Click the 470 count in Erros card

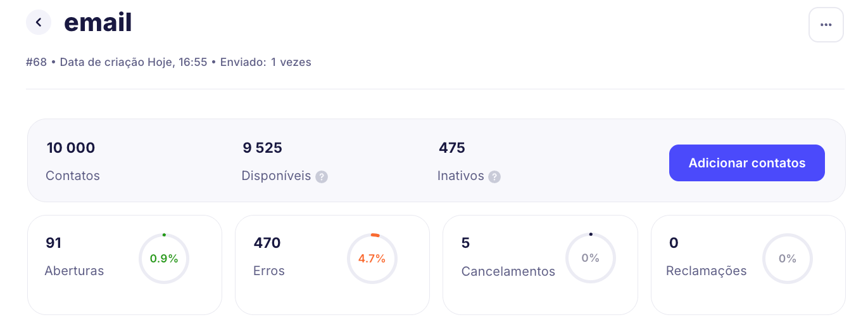point(267,243)
